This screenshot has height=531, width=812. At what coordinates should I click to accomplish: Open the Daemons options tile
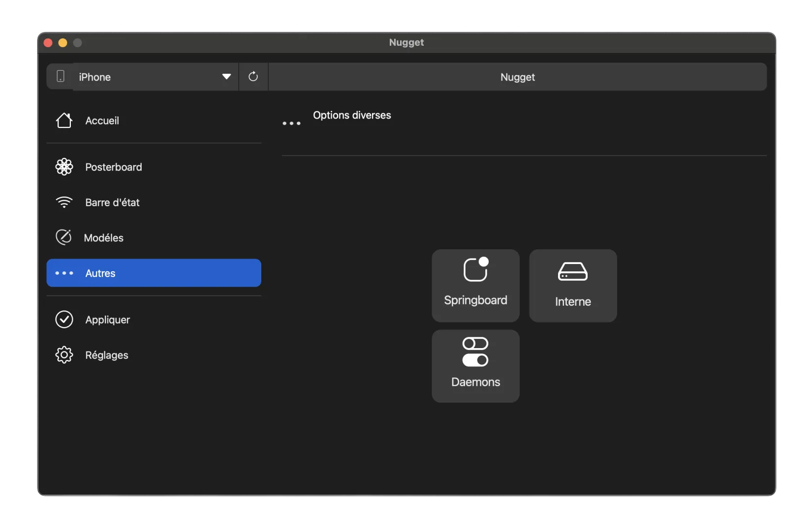(x=475, y=366)
